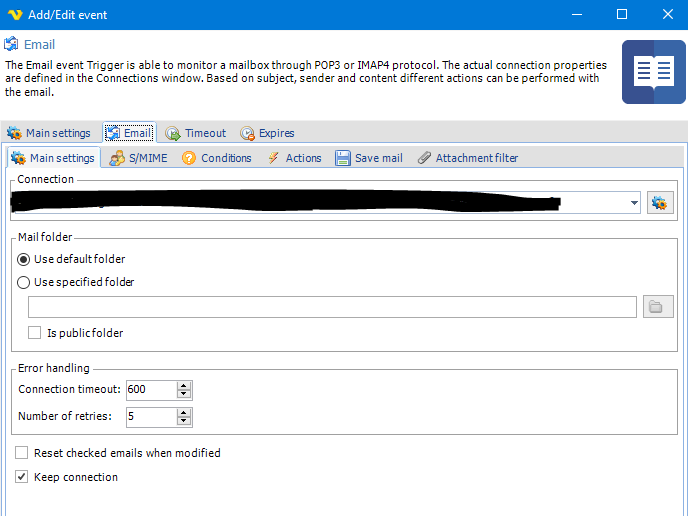Enable the Is public folder checkbox

[x=35, y=333]
